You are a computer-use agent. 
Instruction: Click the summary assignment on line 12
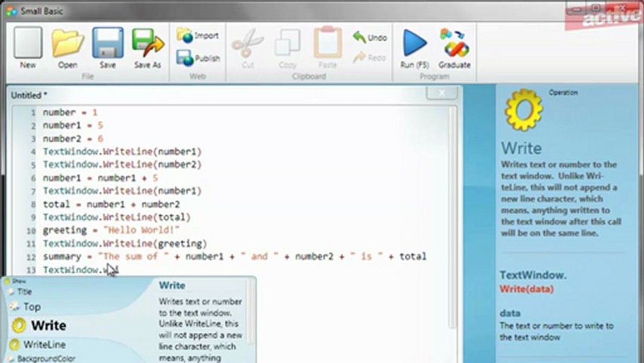coord(234,257)
